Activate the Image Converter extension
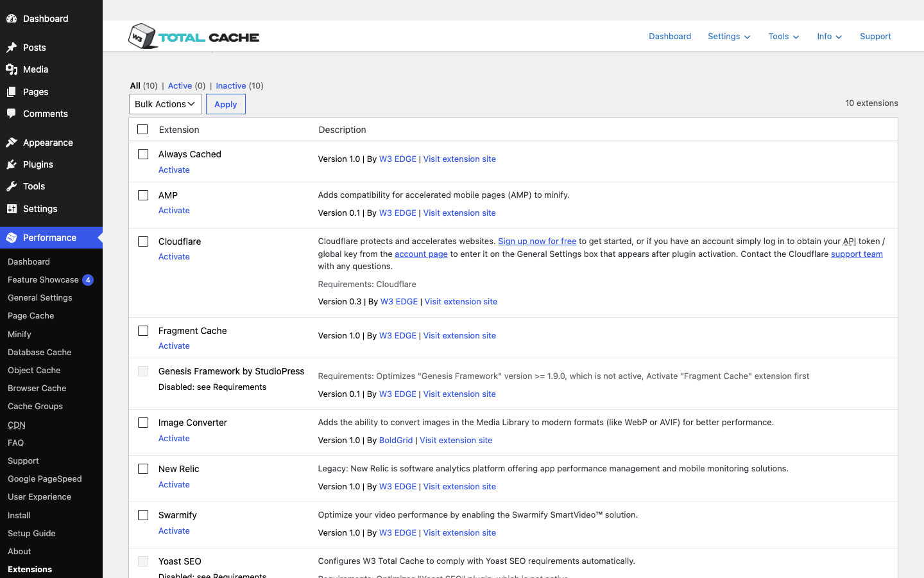This screenshot has width=924, height=578. click(174, 439)
